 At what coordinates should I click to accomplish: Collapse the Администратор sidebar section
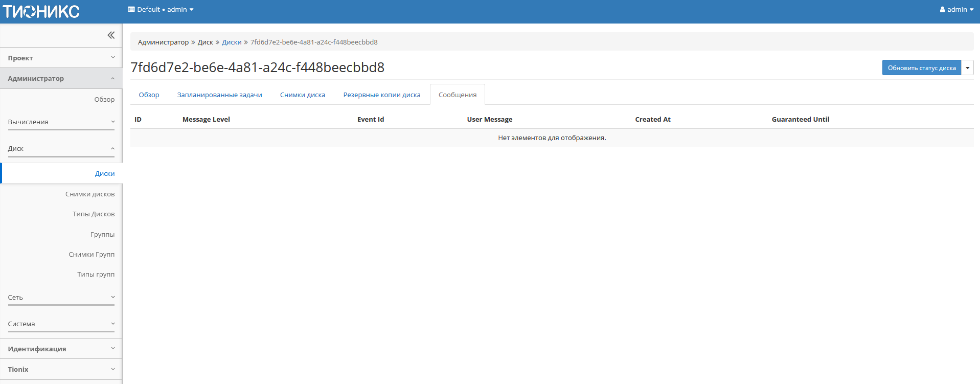pyautogui.click(x=61, y=78)
